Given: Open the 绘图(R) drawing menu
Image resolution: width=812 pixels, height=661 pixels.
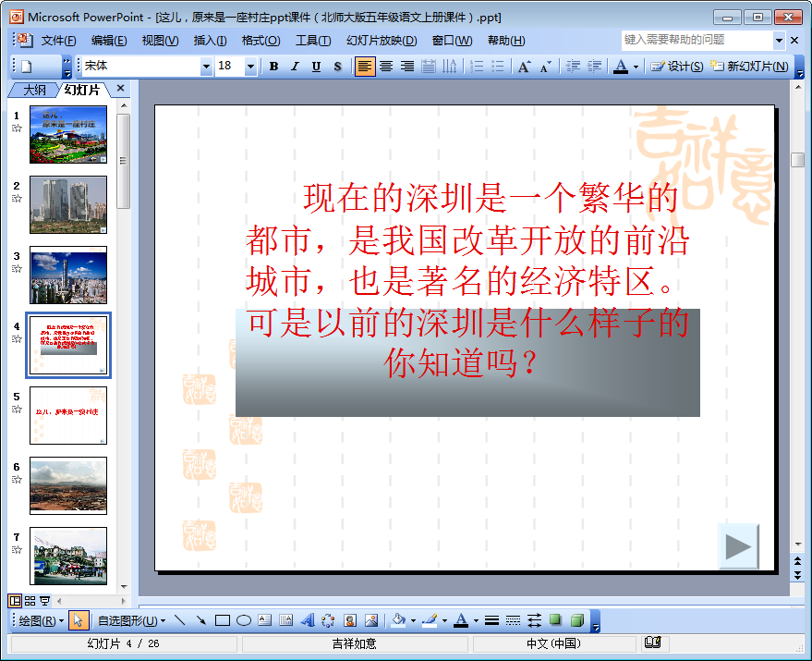Looking at the screenshot, I should 41,620.
